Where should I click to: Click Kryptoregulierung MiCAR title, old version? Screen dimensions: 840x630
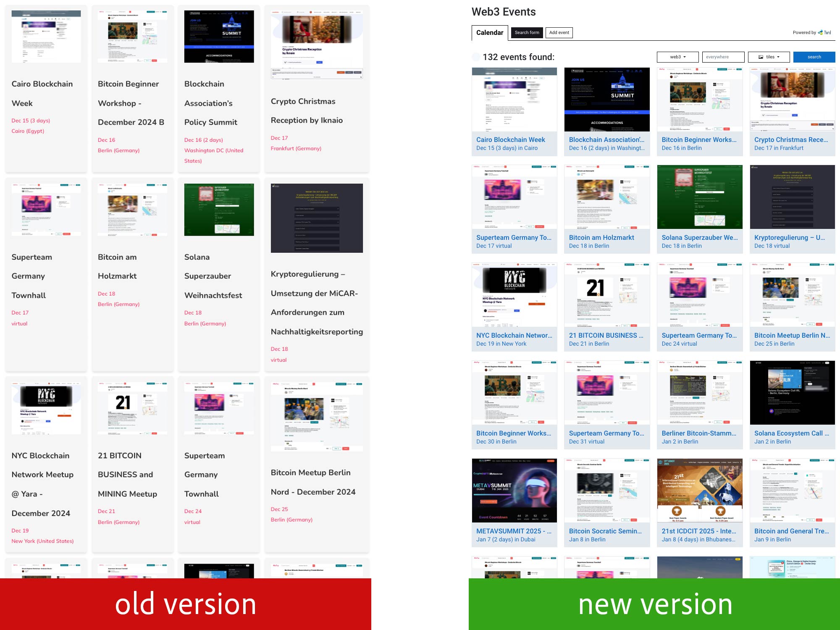click(x=317, y=302)
